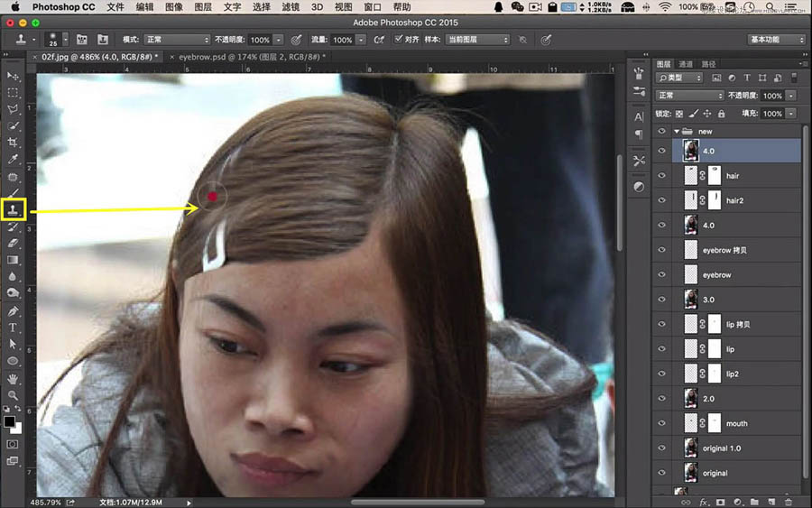Toggle visibility of the eyebrow layer

662,274
